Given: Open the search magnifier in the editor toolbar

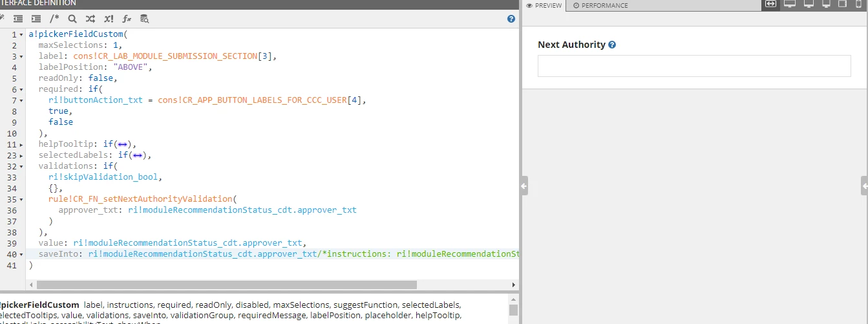Looking at the screenshot, I should tap(72, 19).
